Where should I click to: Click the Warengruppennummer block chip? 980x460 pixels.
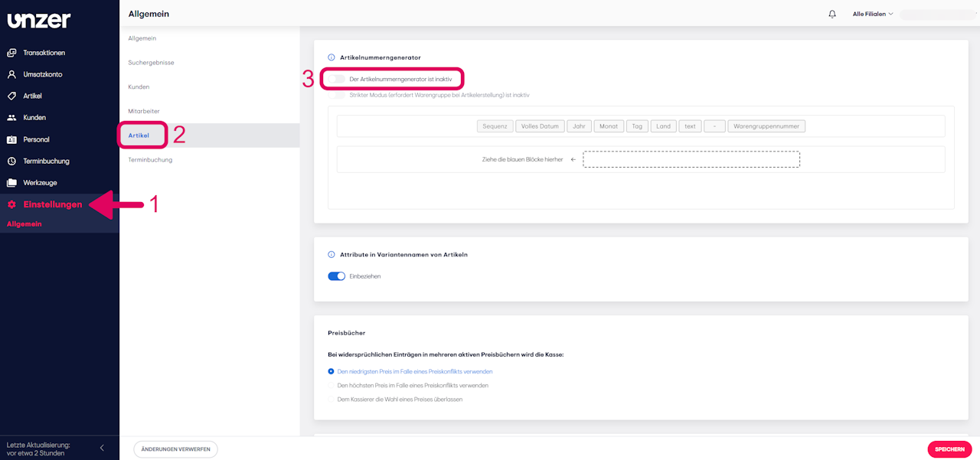766,126
